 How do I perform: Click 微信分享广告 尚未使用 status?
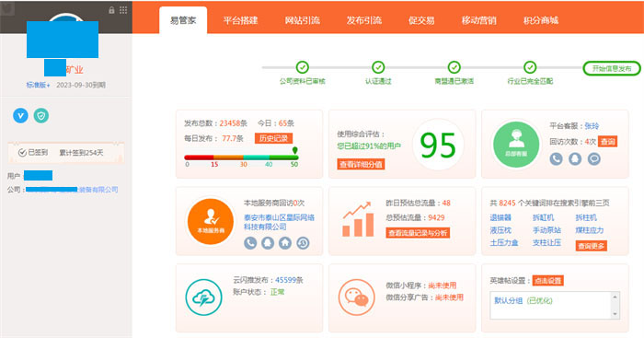[449, 297]
